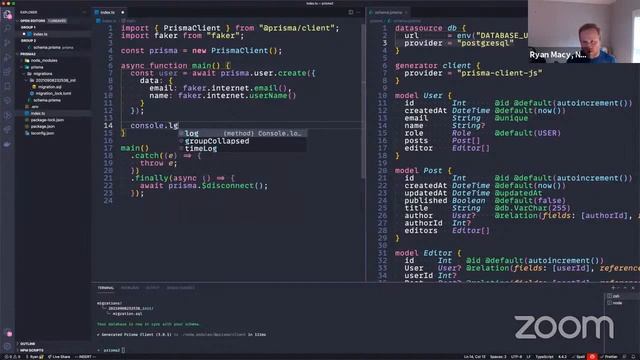Open the Search view in activity bar
Viewport: 640px width, 360px height.
point(7,29)
